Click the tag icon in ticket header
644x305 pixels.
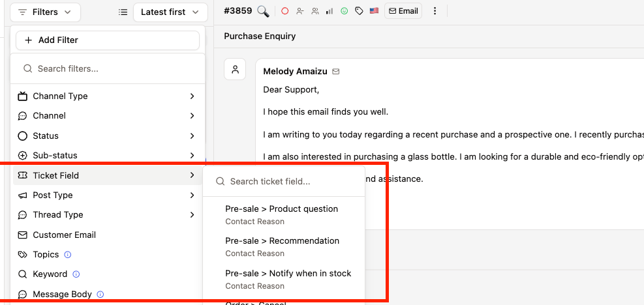[359, 12]
